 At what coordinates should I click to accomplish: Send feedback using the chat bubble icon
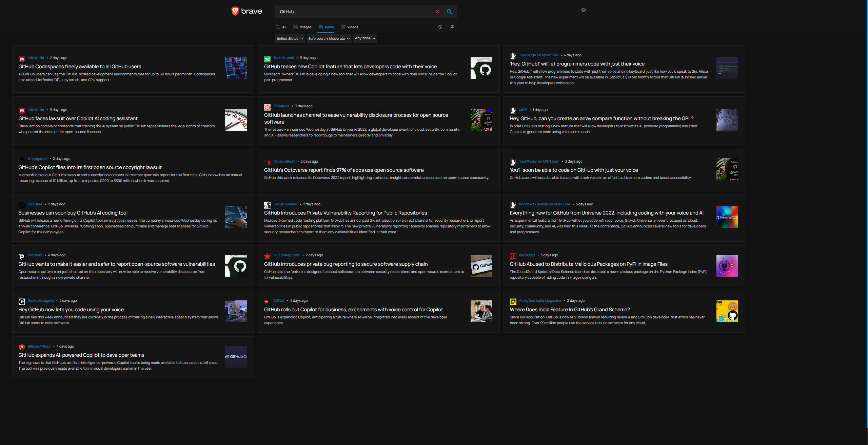pyautogui.click(x=452, y=27)
